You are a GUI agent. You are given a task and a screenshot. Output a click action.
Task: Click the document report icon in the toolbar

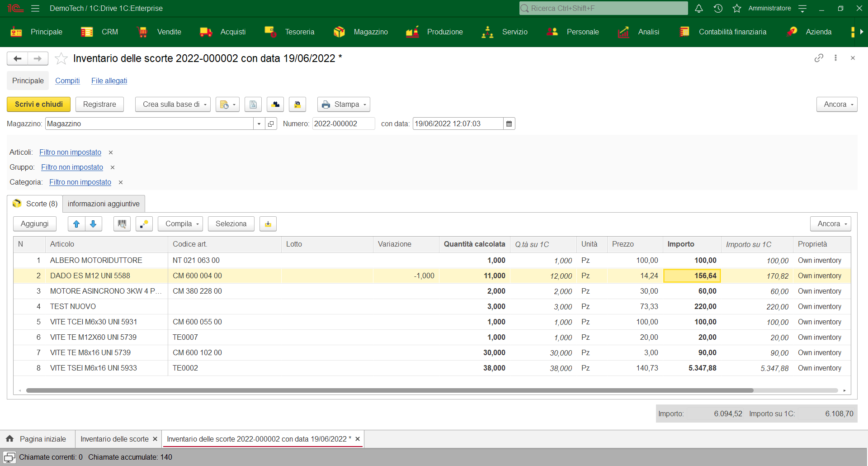(253, 105)
